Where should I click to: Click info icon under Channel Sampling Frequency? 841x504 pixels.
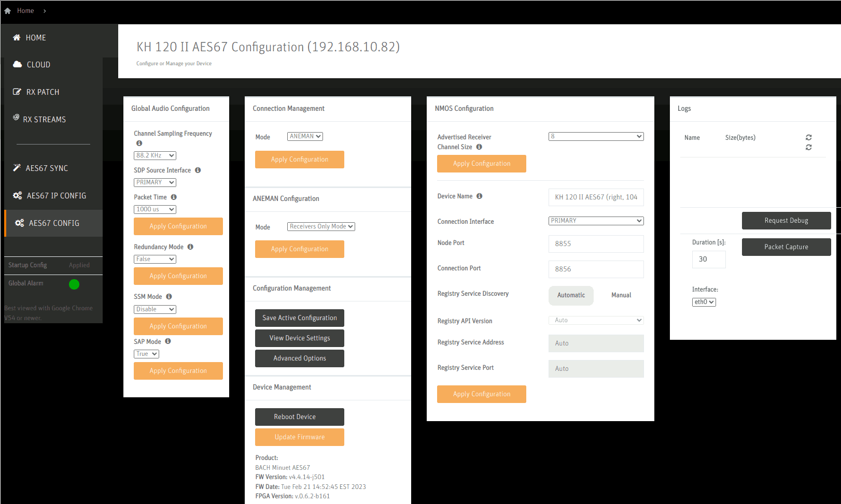[x=139, y=143]
